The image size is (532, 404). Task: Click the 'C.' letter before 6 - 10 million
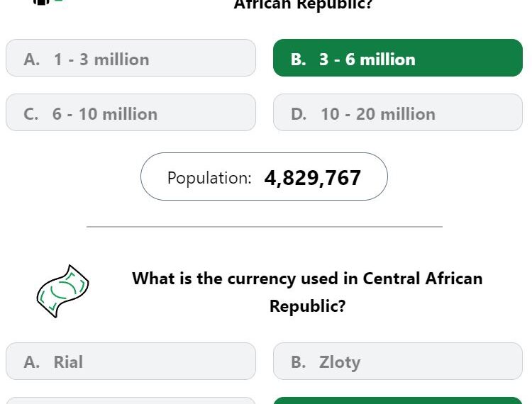(x=31, y=114)
